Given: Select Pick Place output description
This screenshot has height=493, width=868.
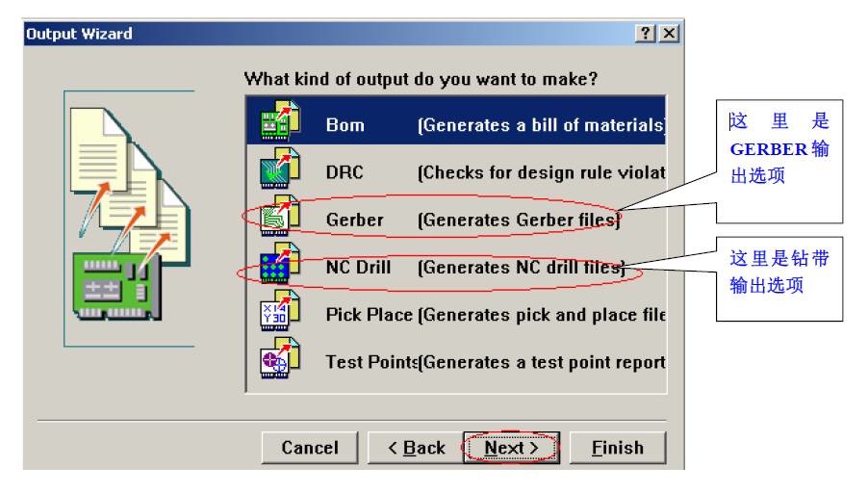Looking at the screenshot, I should click(x=542, y=313).
